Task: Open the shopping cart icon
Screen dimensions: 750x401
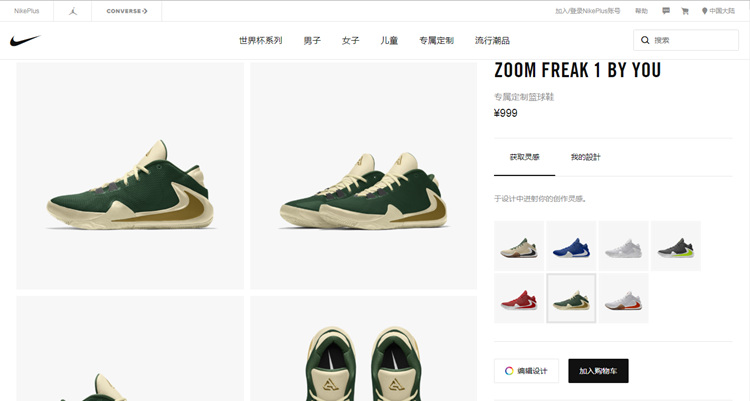Action: 685,11
